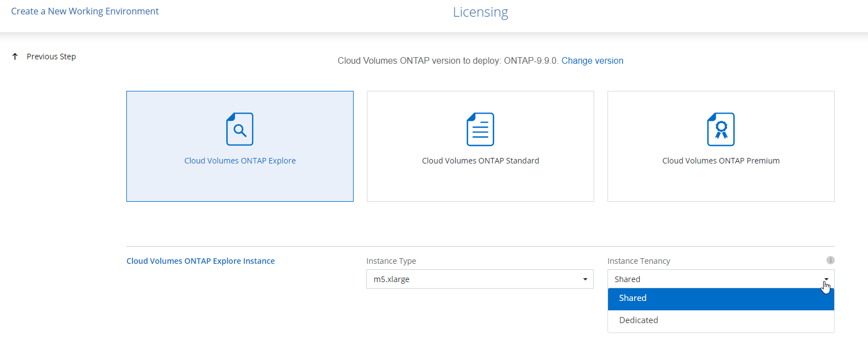Screen dimensions: 868x358
Task: Click the Create a New Working Environment title
Action: 85,11
